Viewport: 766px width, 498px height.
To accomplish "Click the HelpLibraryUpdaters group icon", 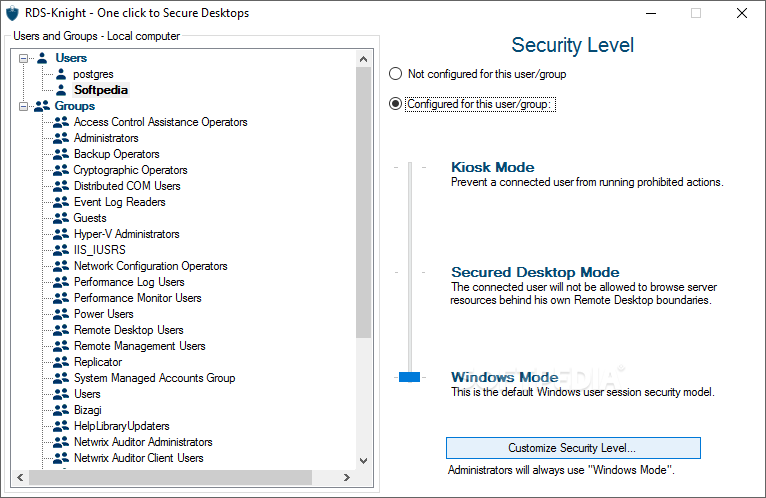I will pyautogui.click(x=61, y=426).
